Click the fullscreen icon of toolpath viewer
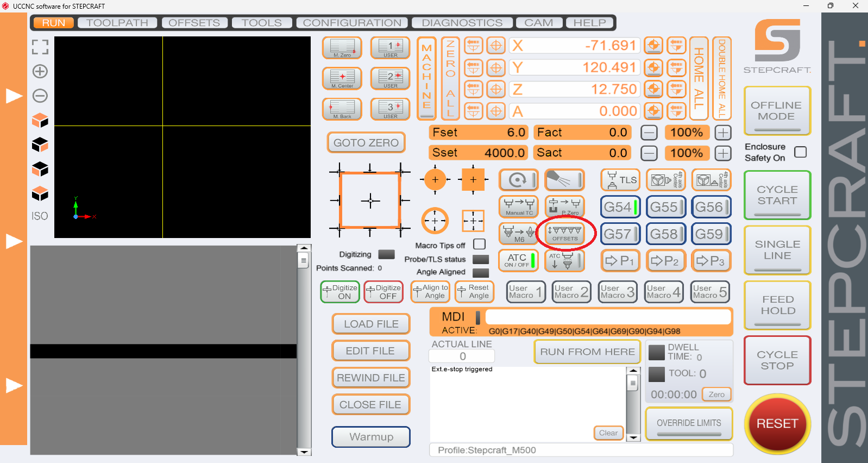868x463 pixels. 40,47
